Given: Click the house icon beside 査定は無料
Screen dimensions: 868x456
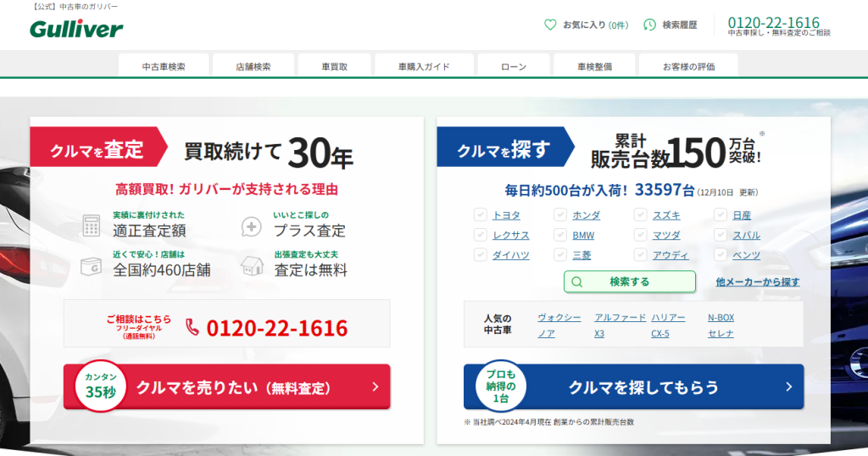Looking at the screenshot, I should (252, 265).
